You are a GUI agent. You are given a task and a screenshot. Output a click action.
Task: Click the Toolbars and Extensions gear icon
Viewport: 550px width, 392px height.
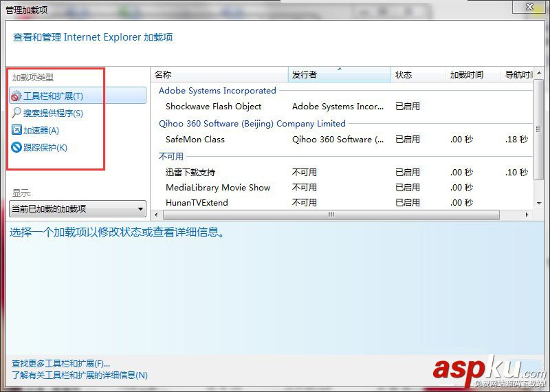(x=16, y=96)
